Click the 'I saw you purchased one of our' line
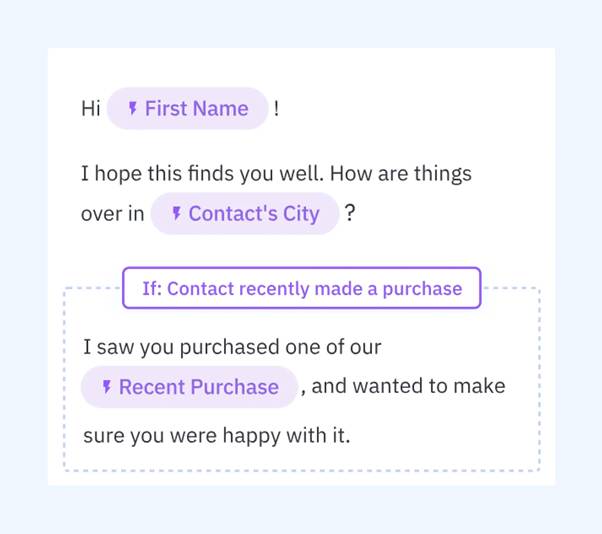This screenshot has width=602, height=534. tap(232, 347)
